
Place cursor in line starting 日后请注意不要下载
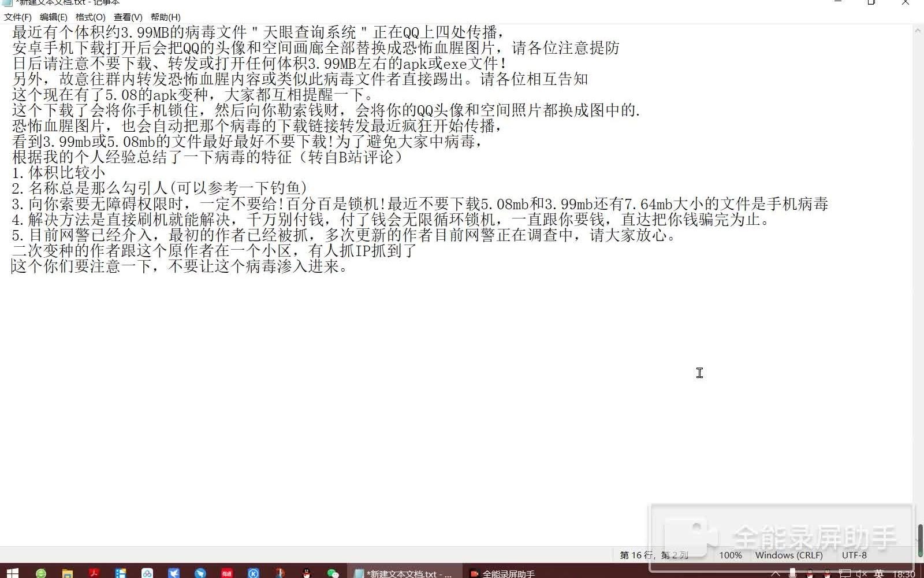tap(260, 64)
